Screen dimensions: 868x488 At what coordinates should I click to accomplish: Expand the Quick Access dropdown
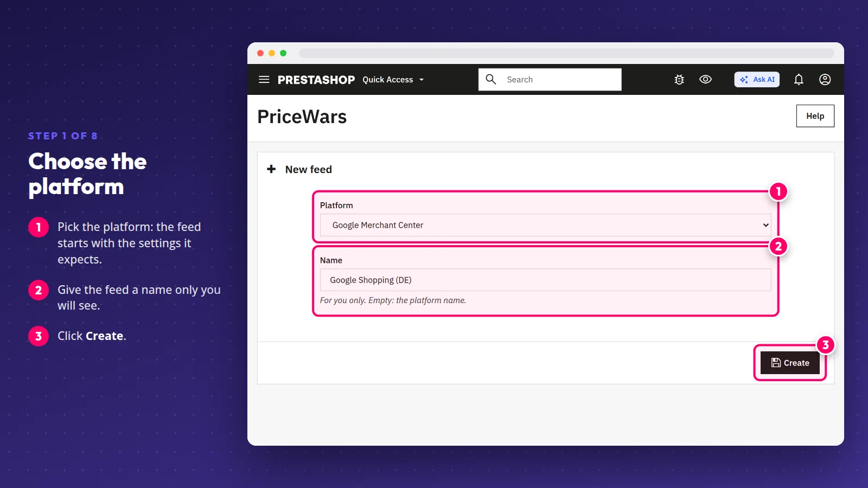[x=393, y=80]
